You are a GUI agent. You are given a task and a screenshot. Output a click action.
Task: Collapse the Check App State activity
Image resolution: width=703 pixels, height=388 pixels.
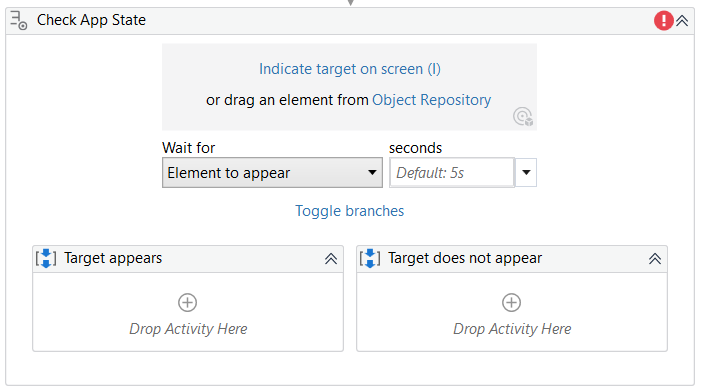pyautogui.click(x=682, y=21)
